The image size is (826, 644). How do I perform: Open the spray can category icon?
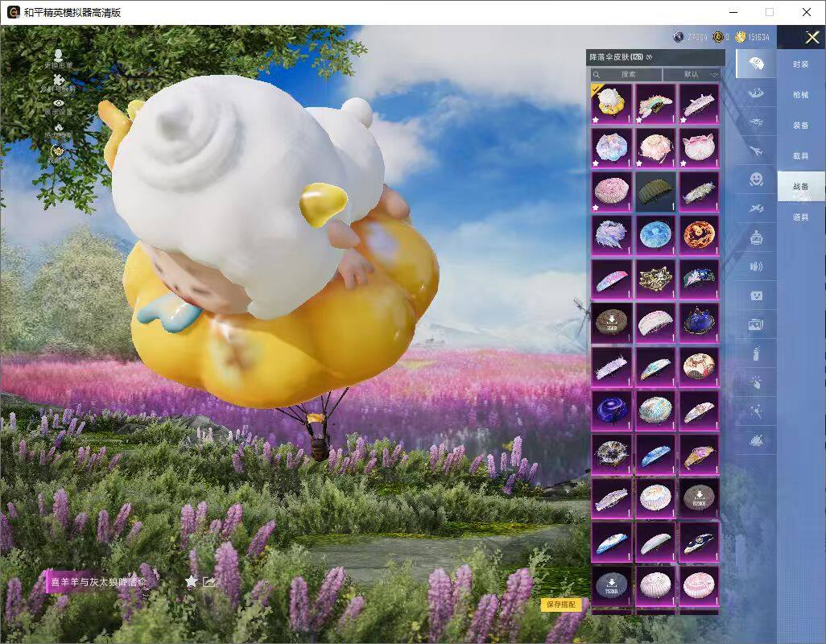click(756, 353)
